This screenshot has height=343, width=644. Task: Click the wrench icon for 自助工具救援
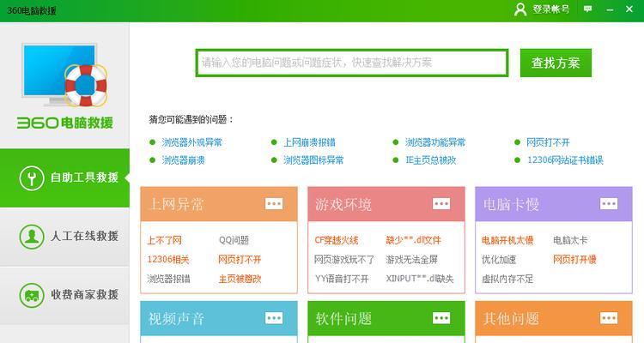[32, 178]
